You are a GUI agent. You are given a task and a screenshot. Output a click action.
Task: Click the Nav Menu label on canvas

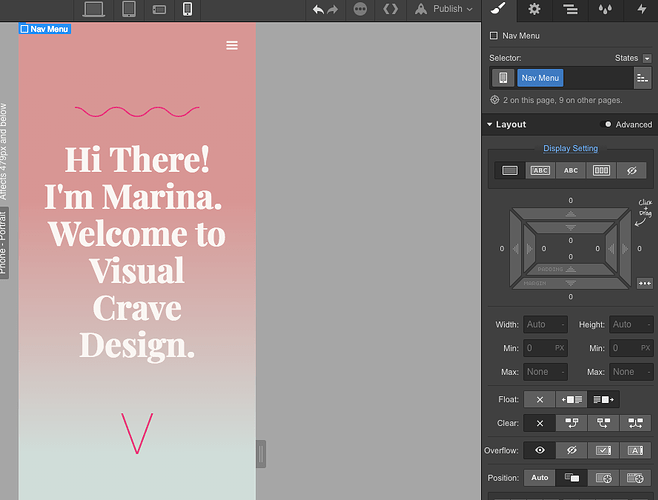coord(45,29)
